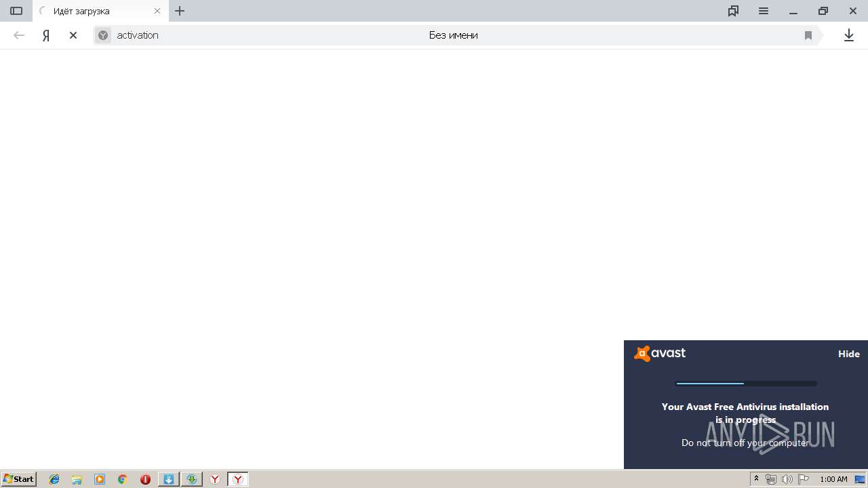
Task: Open the downloads arrow icon
Action: click(x=849, y=35)
